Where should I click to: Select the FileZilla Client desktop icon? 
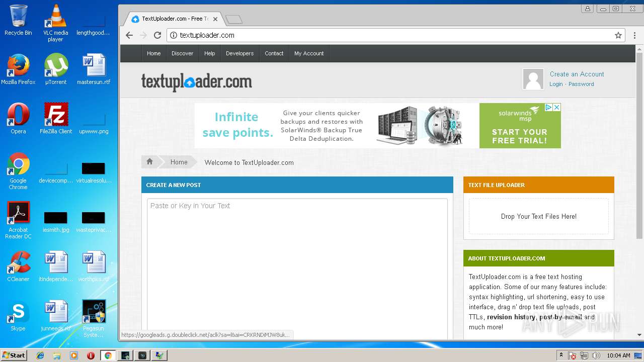tap(56, 118)
